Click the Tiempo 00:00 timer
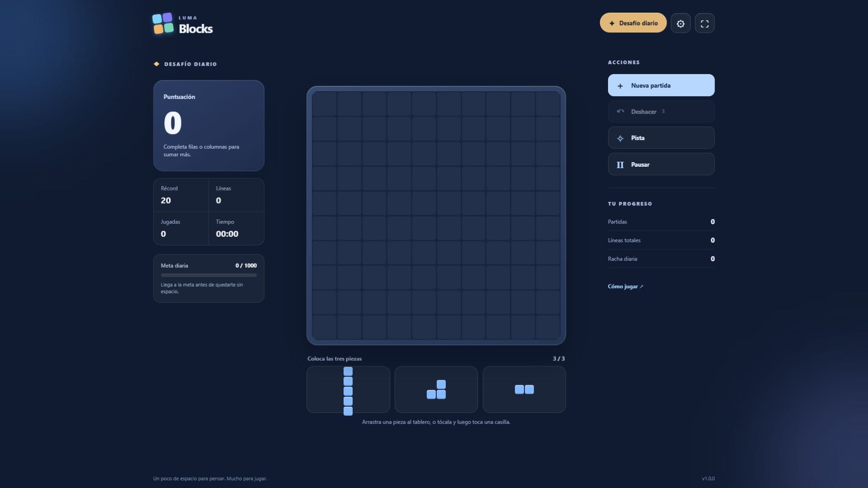 click(227, 234)
